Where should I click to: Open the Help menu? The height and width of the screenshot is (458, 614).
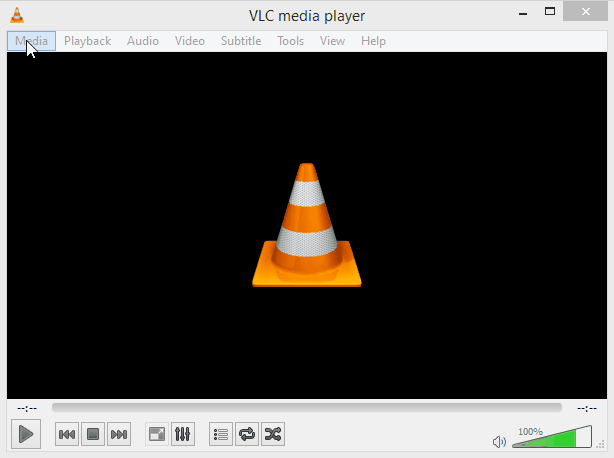coord(373,41)
